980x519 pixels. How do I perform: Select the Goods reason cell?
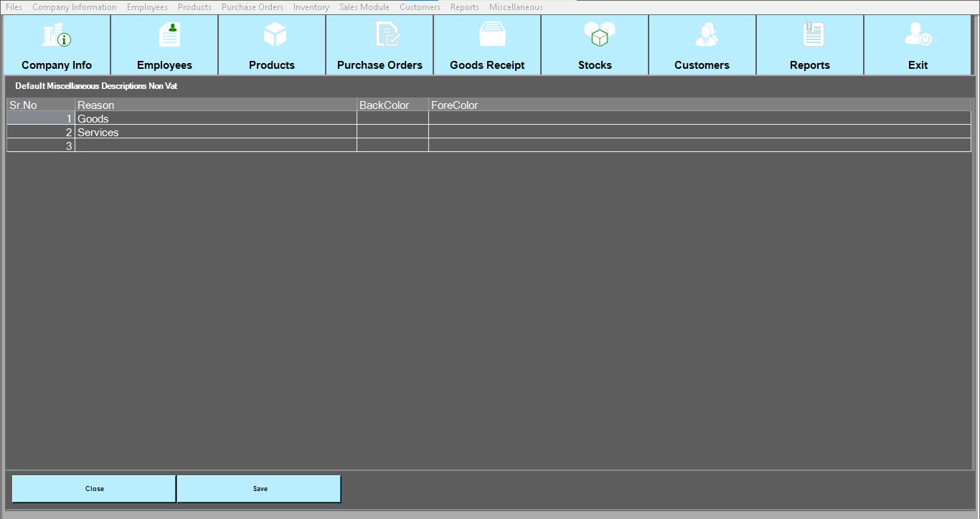215,119
